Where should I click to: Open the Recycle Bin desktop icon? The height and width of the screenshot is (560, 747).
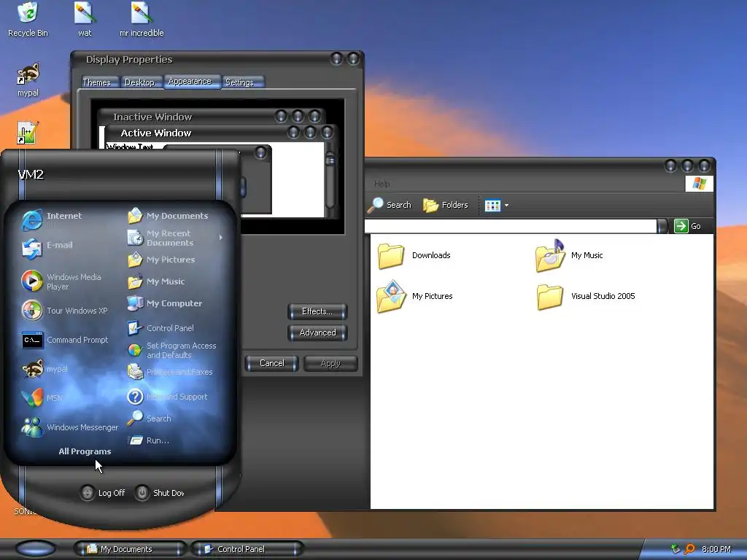28,20
